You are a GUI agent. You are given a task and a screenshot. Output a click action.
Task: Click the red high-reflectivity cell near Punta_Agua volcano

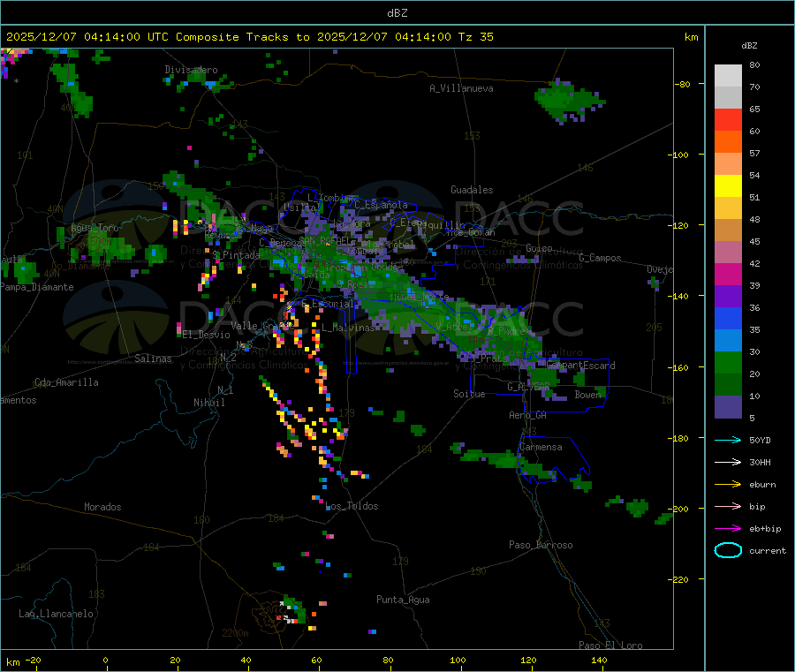point(278,618)
